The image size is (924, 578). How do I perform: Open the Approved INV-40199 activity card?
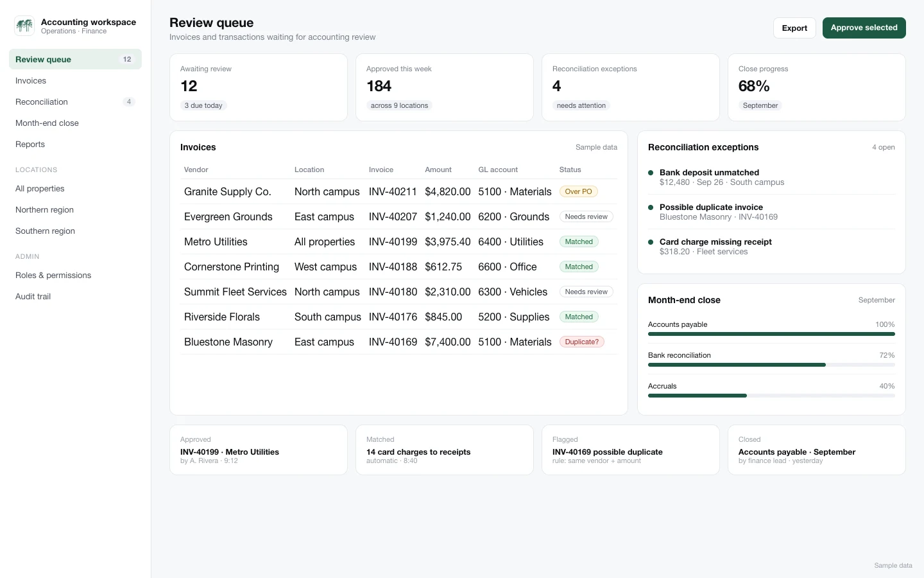(x=259, y=450)
